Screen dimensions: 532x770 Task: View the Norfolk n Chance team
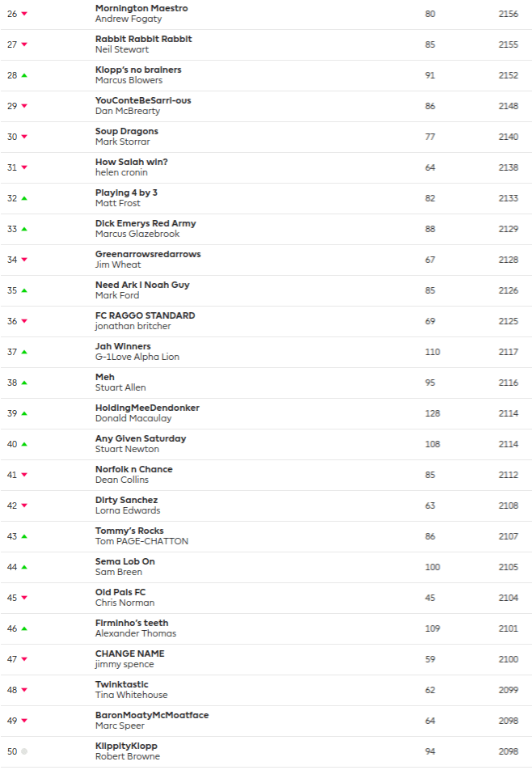133,469
